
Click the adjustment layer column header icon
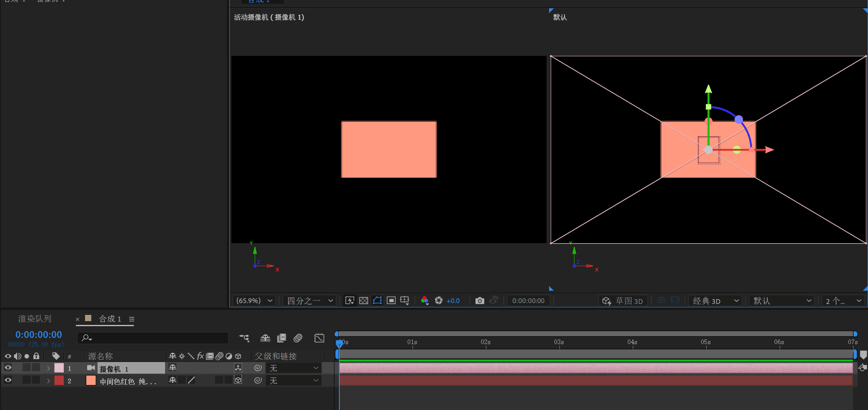click(229, 356)
